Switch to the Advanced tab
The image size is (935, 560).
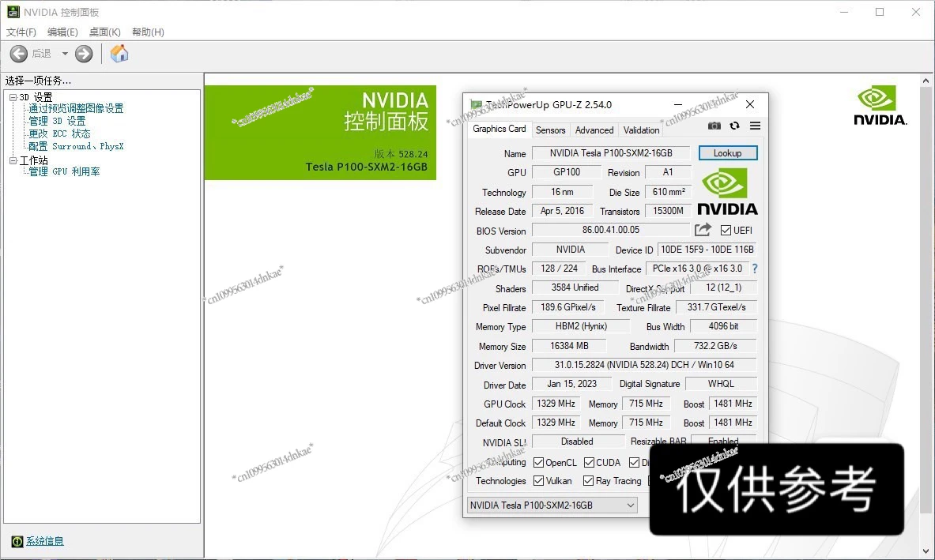coord(594,130)
